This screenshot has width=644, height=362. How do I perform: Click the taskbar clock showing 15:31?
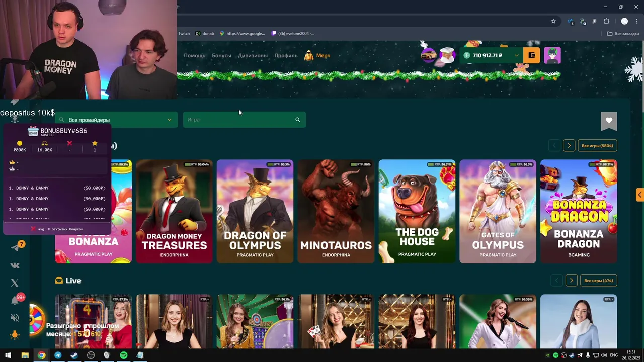click(631, 355)
